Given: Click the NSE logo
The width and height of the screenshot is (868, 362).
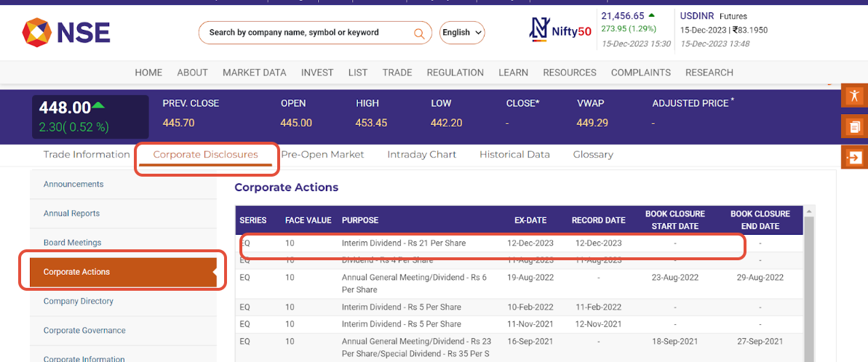Looking at the screenshot, I should (66, 32).
